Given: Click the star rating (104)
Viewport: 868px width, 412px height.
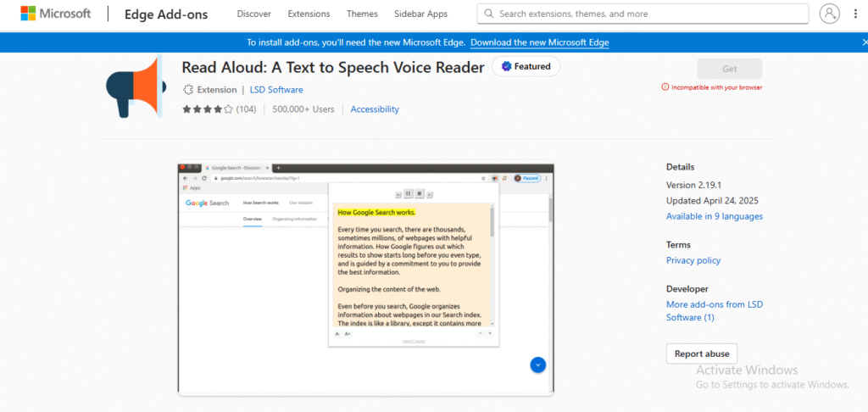Looking at the screenshot, I should (x=220, y=109).
